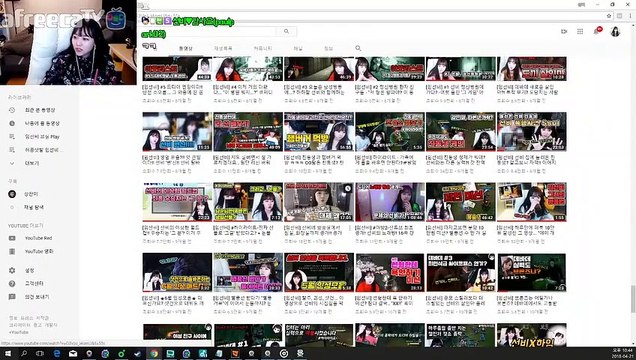Switch to the 커뮤니티 channel tab
Image resolution: width=636 pixels, height=360 pixels.
coord(262,48)
